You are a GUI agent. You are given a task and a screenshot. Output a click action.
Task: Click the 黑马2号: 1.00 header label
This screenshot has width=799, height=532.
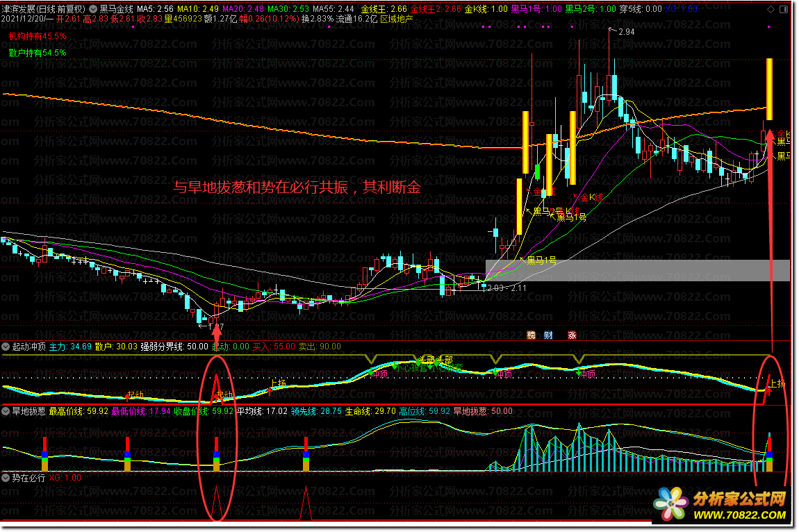point(591,9)
